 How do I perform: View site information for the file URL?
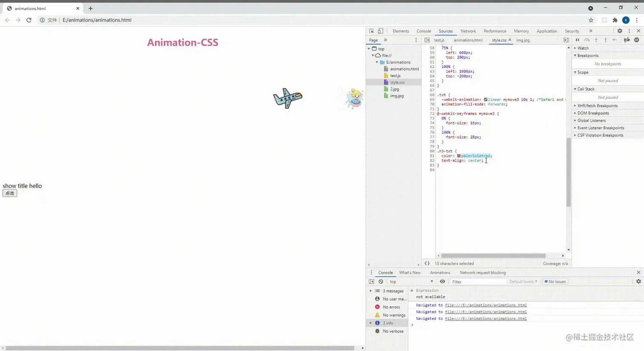(42, 20)
